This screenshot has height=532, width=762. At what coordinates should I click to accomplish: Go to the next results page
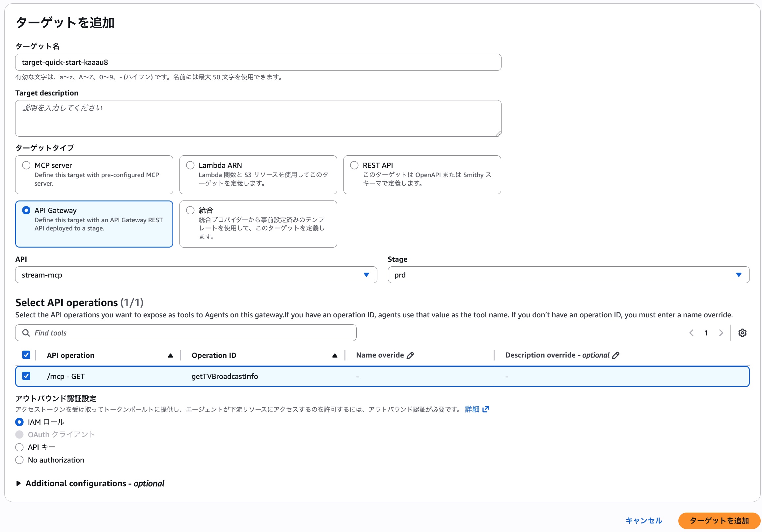click(721, 333)
